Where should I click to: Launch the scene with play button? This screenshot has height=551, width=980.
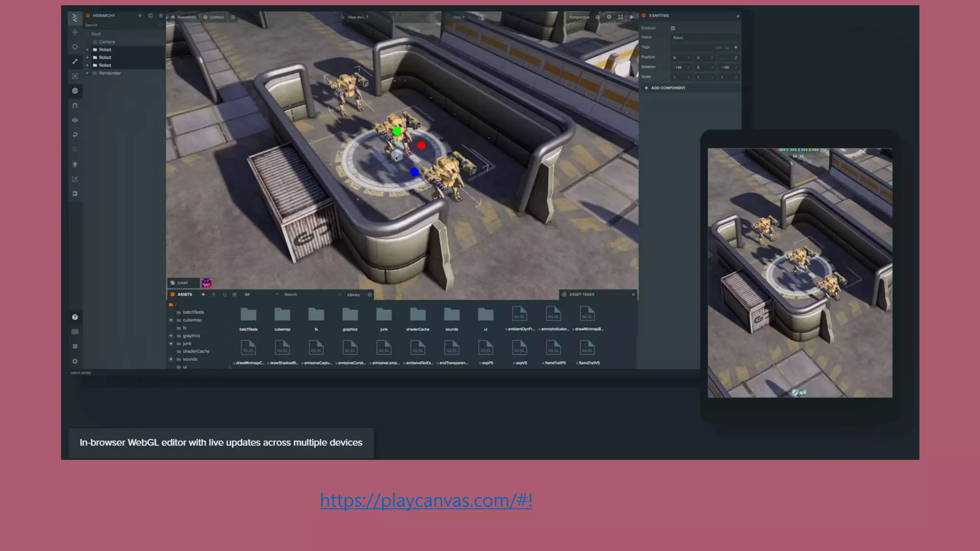[x=632, y=17]
